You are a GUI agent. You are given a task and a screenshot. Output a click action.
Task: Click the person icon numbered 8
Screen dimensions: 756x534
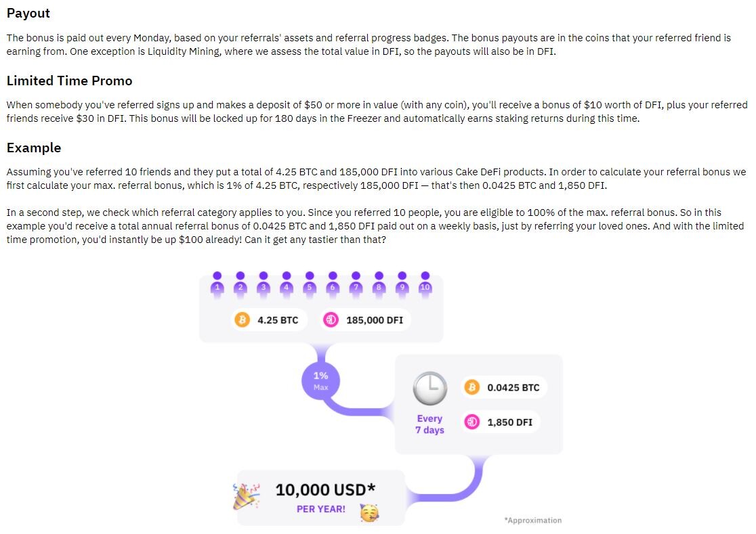(379, 284)
